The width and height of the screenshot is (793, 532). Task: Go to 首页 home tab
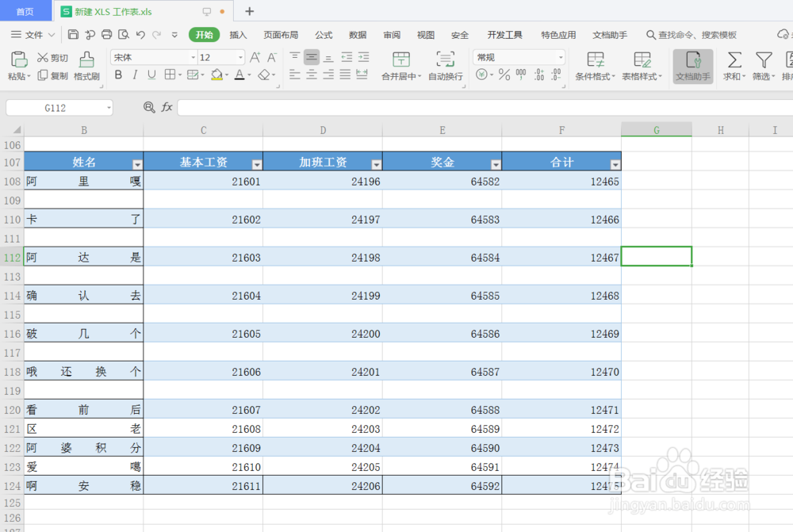point(25,11)
